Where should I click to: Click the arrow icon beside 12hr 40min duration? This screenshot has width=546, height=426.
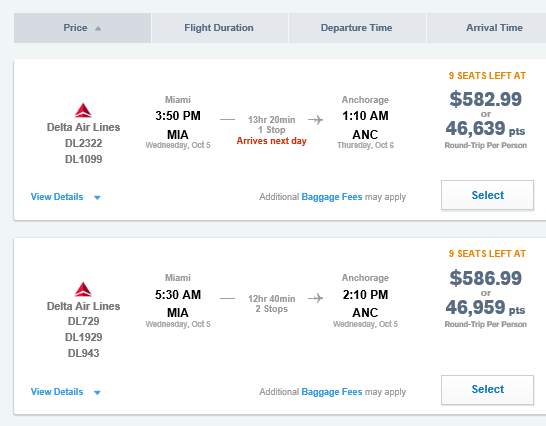point(315,298)
